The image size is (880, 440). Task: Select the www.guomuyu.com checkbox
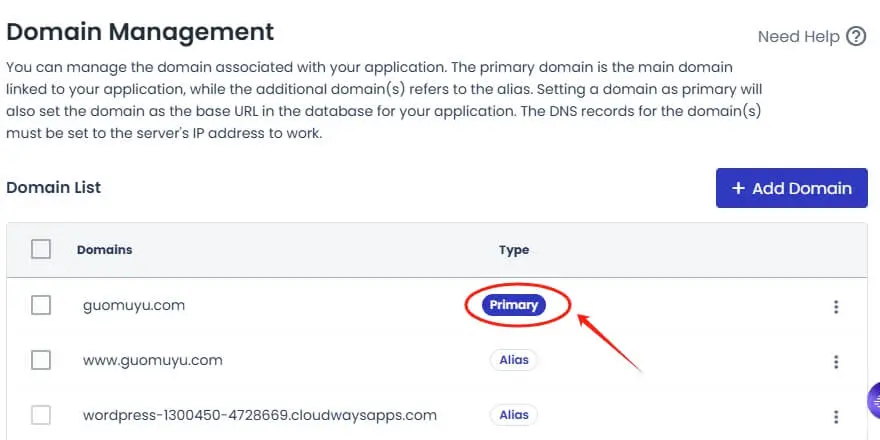pos(41,360)
